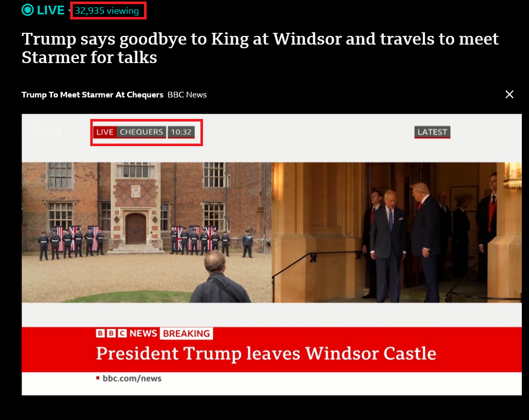Select the LATEST badge in the video
Image resolution: width=529 pixels, height=420 pixels.
tap(432, 132)
